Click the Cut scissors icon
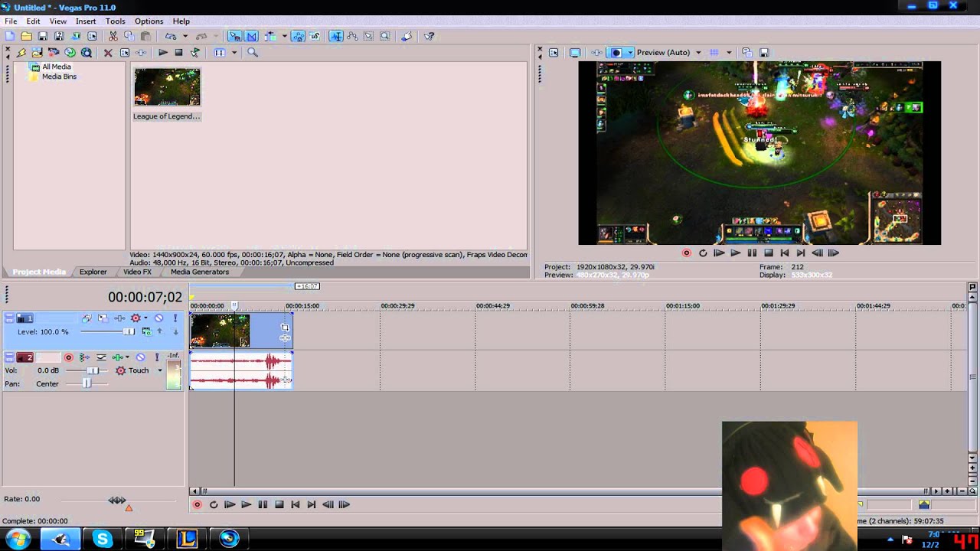This screenshot has width=980, height=551. click(113, 36)
